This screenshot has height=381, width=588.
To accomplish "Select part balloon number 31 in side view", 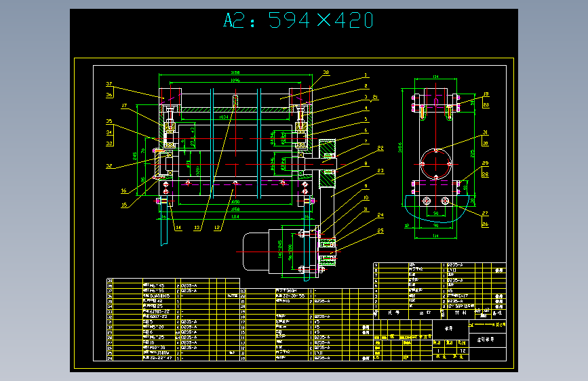I will pos(485,132).
